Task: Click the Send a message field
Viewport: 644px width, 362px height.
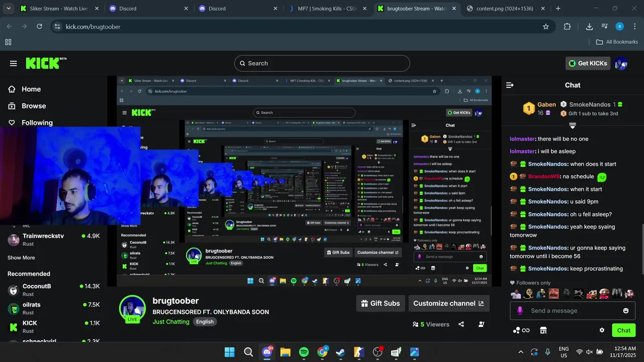Action: coord(572,311)
